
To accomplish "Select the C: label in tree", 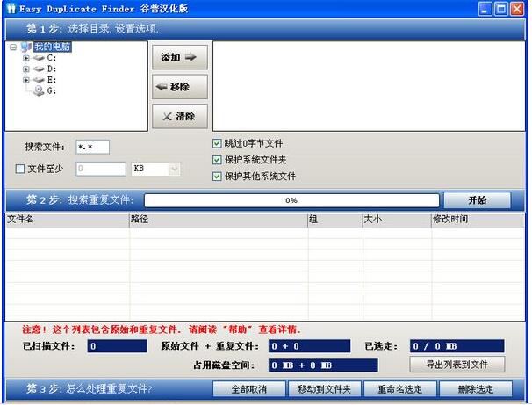I will pyautogui.click(x=52, y=58).
